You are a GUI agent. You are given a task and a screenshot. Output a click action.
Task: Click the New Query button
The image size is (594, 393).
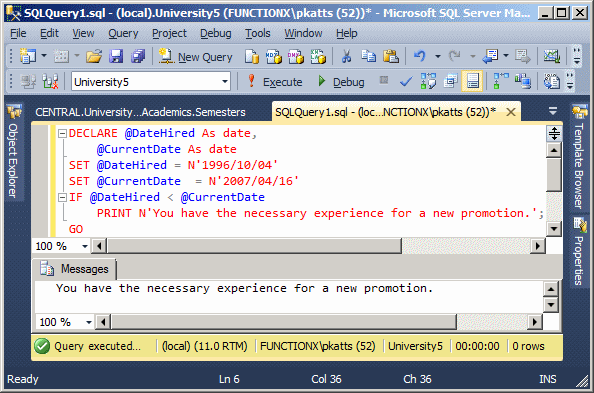pyautogui.click(x=195, y=57)
